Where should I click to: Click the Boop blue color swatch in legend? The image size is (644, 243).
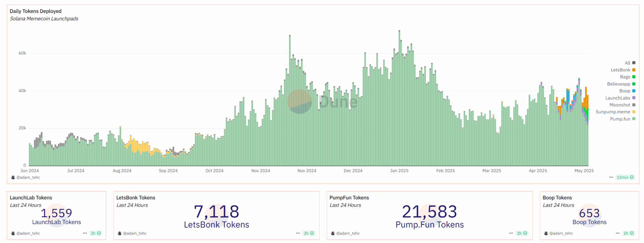coord(634,91)
